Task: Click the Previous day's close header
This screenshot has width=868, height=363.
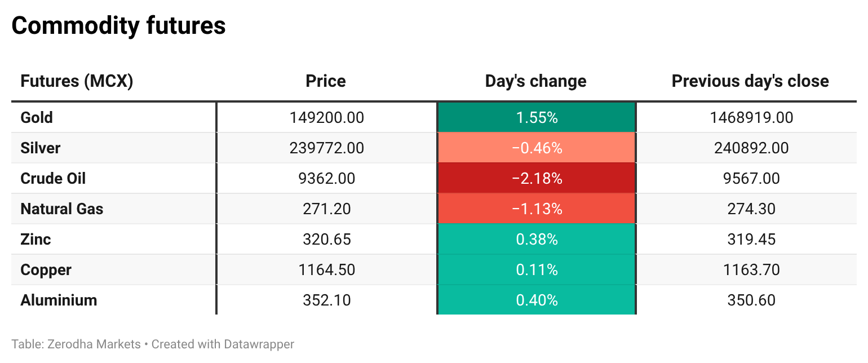Action: tap(750, 81)
